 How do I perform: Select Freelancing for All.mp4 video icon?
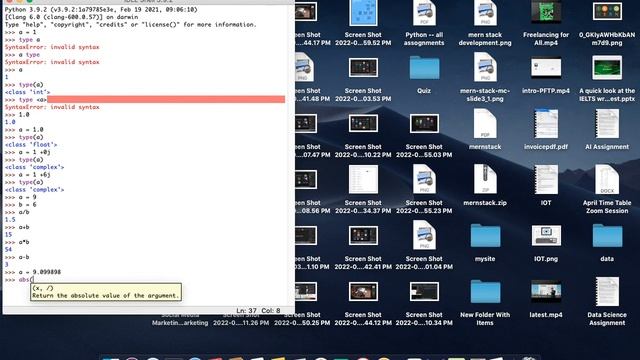point(546,12)
